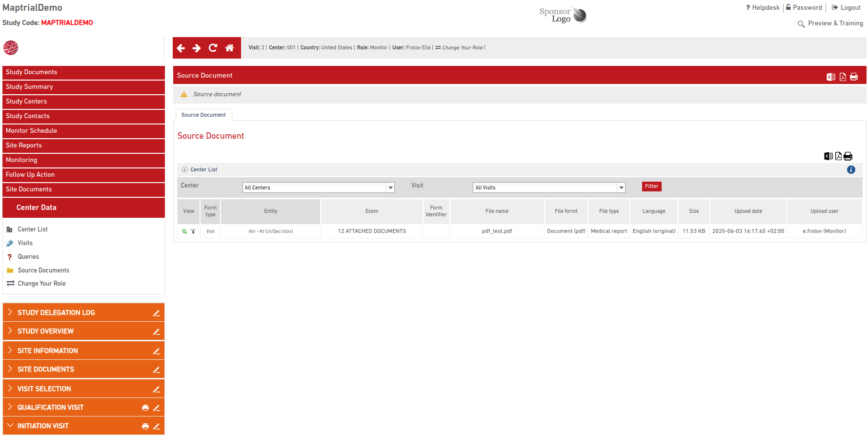The width and height of the screenshot is (868, 437).
Task: Click black printer icon above table
Action: click(x=848, y=156)
